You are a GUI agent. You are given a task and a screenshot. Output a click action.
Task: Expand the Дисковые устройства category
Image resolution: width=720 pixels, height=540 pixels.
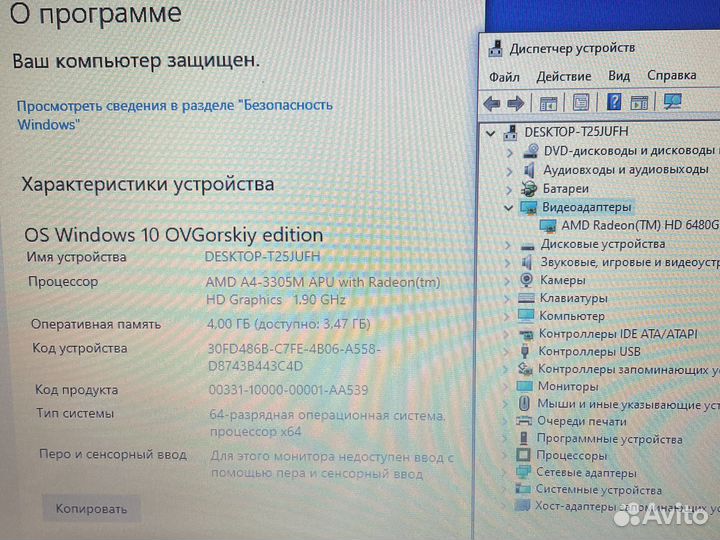pos(507,245)
